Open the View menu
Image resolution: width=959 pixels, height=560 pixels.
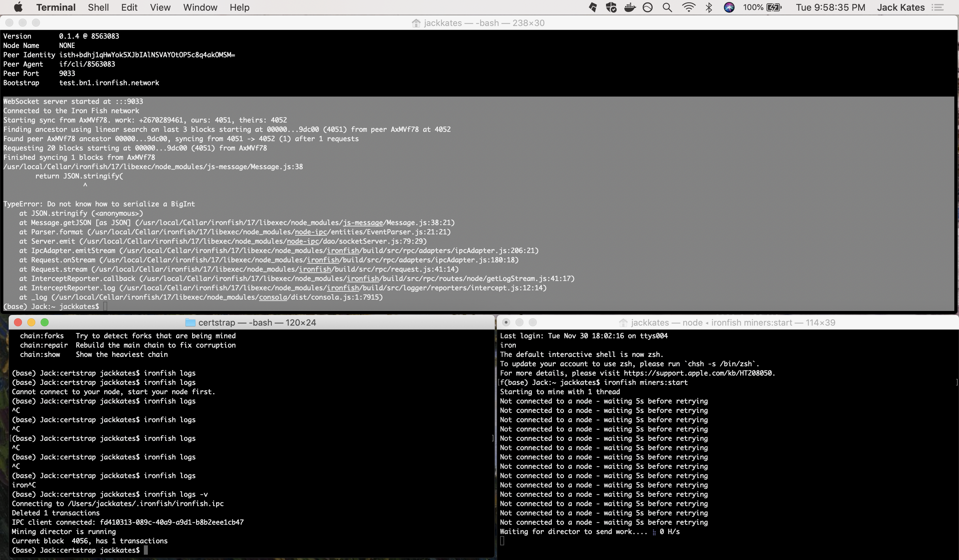click(160, 7)
